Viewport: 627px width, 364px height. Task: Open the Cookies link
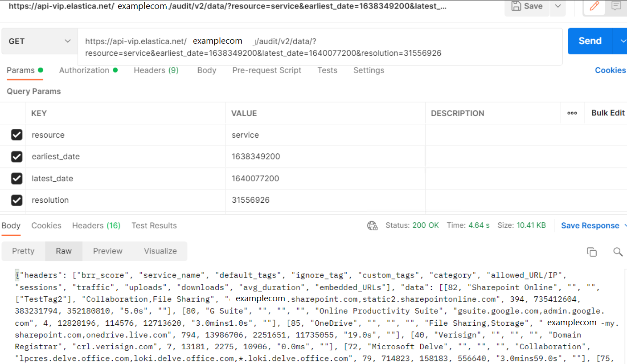(610, 70)
